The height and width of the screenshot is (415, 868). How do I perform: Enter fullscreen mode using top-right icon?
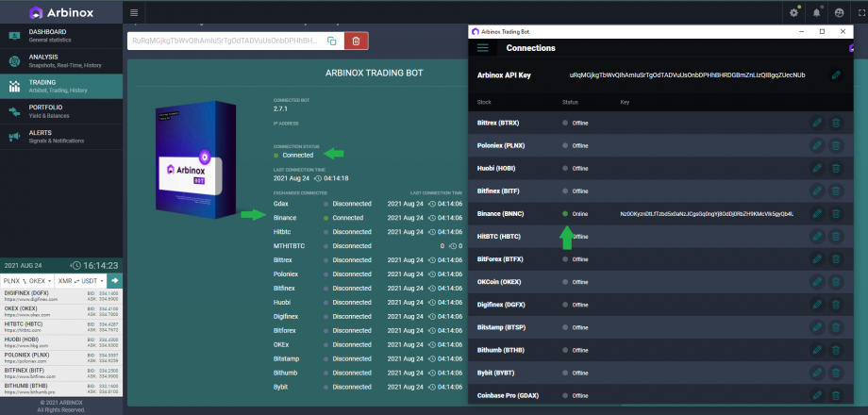pos(861,12)
